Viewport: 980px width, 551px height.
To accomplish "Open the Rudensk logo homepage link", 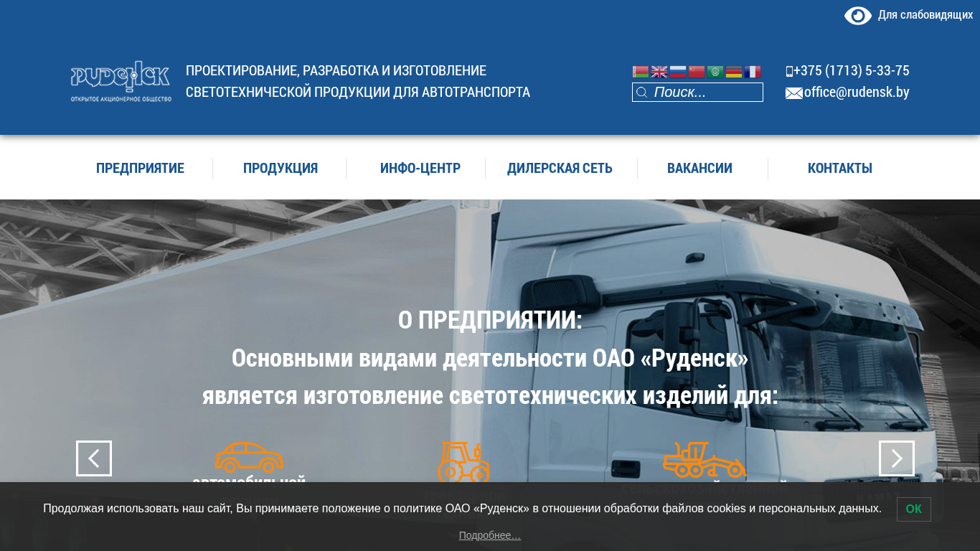I will 121,81.
